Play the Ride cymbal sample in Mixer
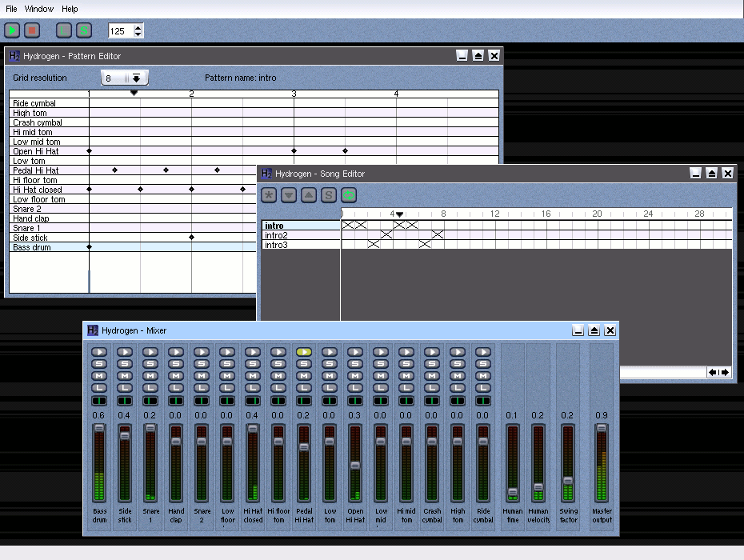The image size is (744, 560). 483,352
